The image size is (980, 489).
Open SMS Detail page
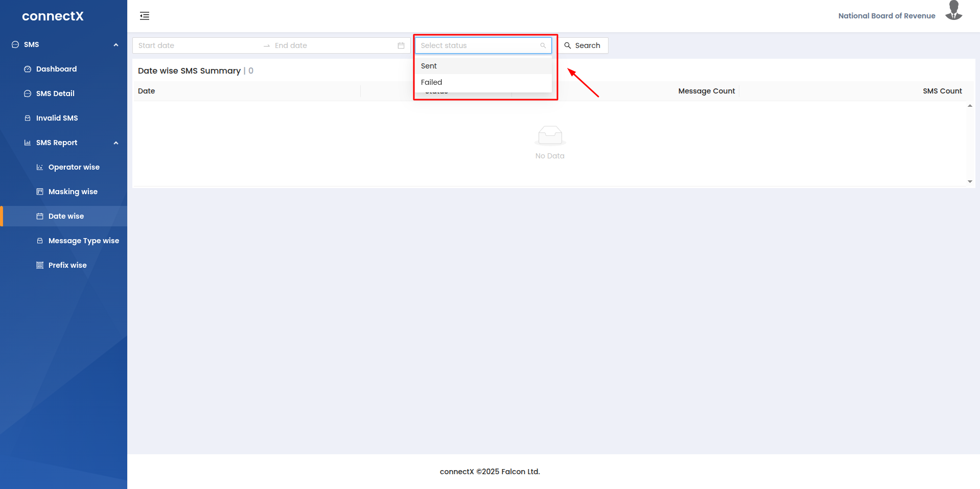[x=55, y=94]
